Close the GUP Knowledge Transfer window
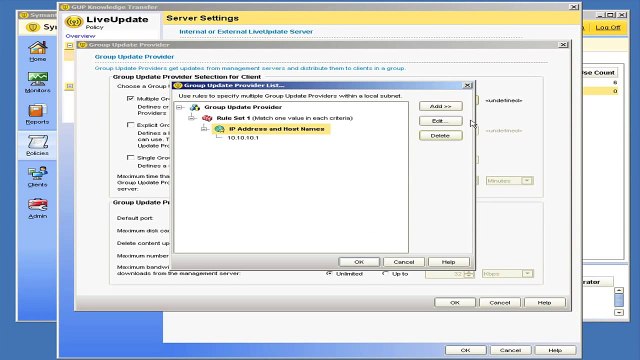The image size is (640, 360). point(573,7)
